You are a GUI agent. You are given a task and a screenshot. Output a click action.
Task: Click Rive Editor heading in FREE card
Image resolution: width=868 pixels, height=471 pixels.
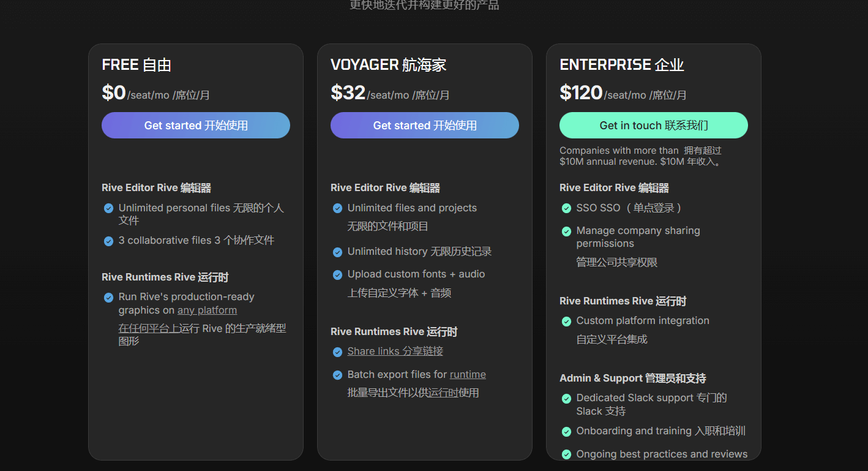click(x=156, y=188)
